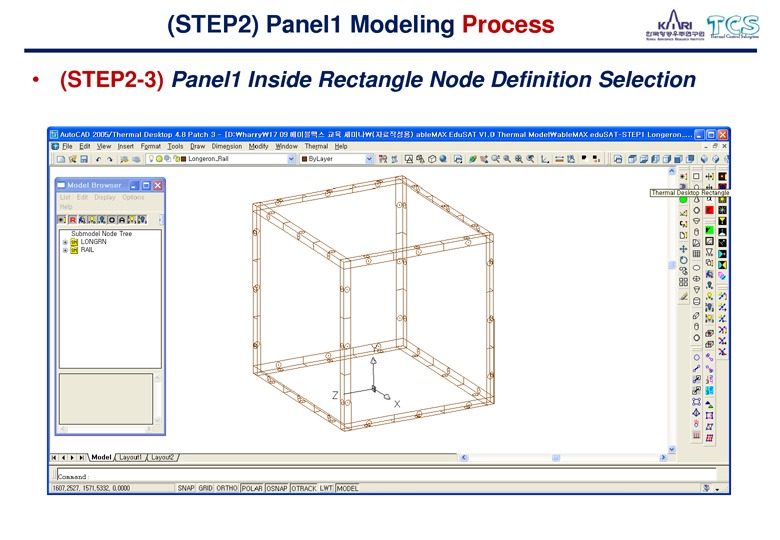This screenshot has height=540, width=780.
Task: Expand the Model Browser toolbar overflow chevron
Action: [x=161, y=219]
